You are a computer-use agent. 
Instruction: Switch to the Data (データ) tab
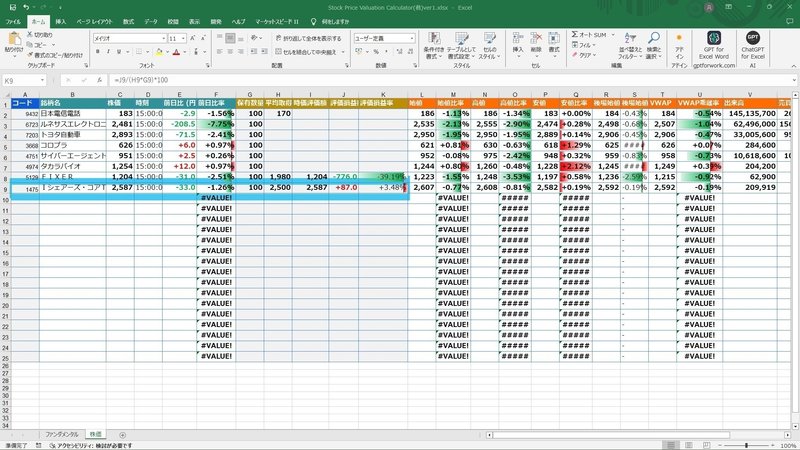point(151,22)
